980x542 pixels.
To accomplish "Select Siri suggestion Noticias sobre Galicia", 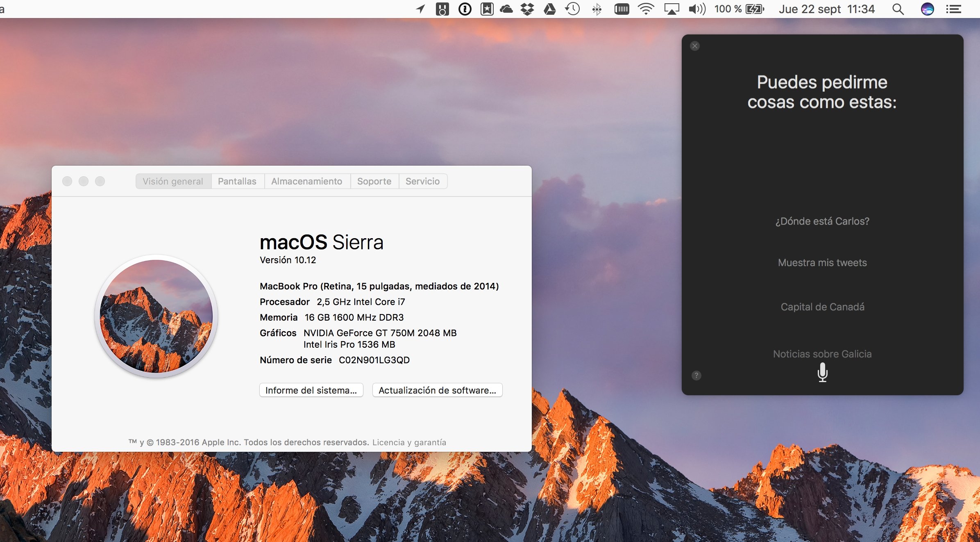I will pos(822,354).
